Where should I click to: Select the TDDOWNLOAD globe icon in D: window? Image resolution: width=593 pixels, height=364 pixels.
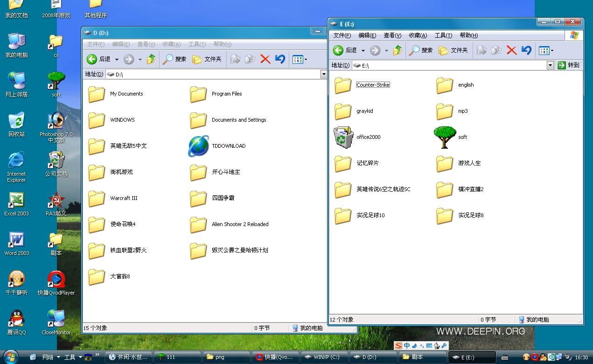[x=198, y=146]
